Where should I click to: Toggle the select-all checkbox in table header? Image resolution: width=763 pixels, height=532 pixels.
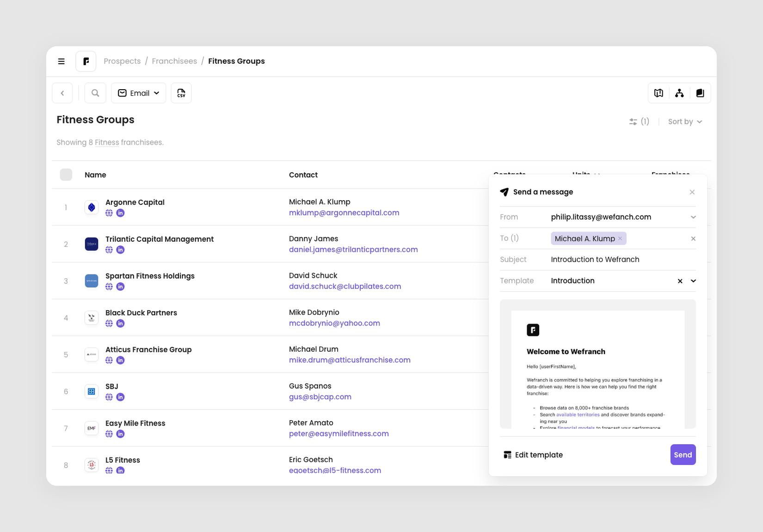click(x=66, y=175)
